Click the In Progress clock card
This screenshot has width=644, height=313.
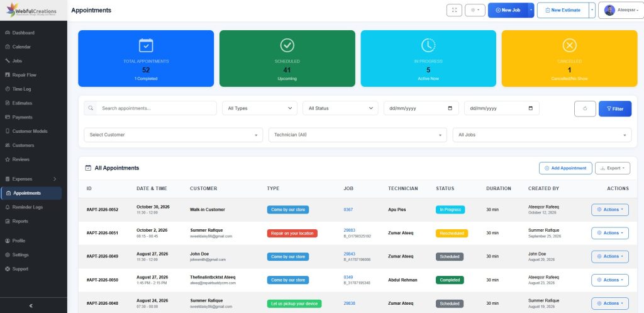coord(428,59)
